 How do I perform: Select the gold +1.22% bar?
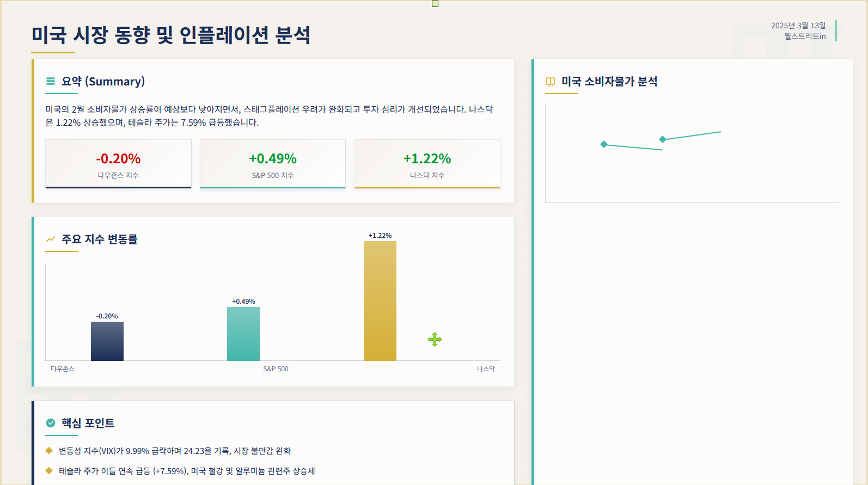(x=380, y=301)
